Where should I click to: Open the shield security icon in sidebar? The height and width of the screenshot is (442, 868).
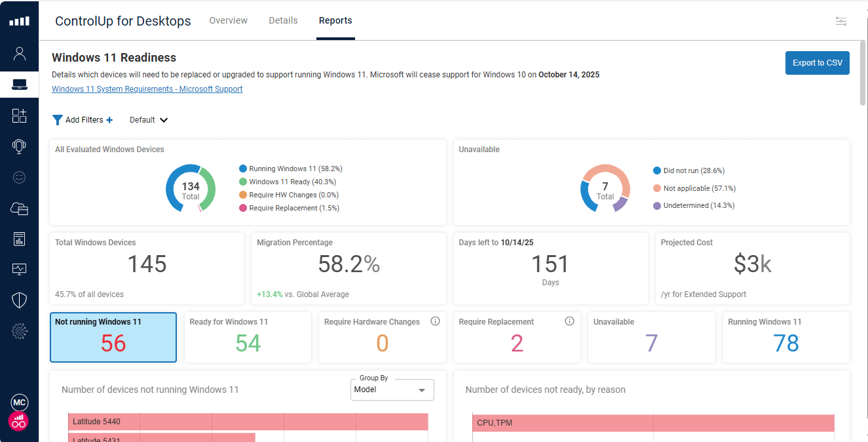(x=19, y=300)
